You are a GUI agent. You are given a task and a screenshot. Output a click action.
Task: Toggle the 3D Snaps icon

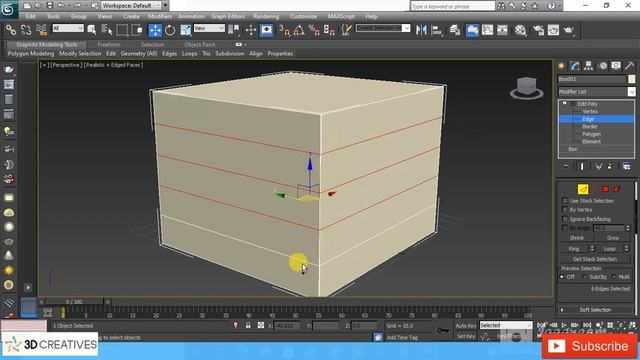[284, 30]
